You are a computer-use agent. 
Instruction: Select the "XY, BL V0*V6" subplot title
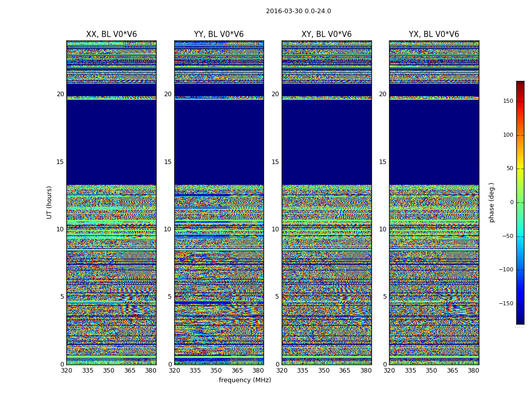326,34
